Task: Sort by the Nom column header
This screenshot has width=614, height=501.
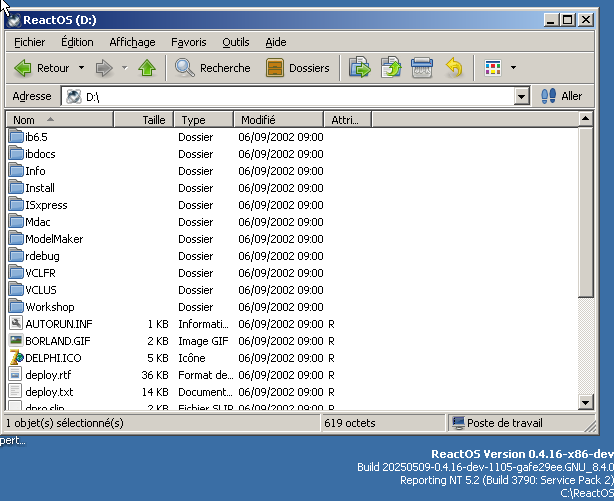Action: pos(60,119)
